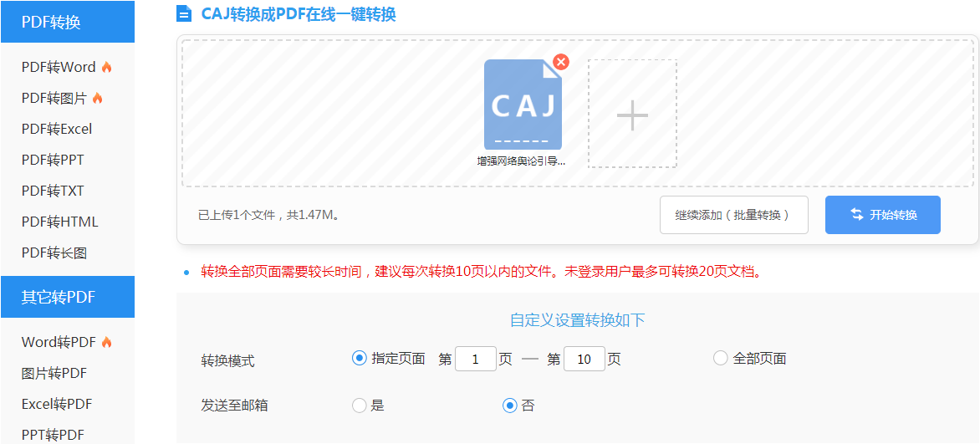
Task: Click title CAJ转换成PDF在线一键转换
Action: (x=299, y=13)
